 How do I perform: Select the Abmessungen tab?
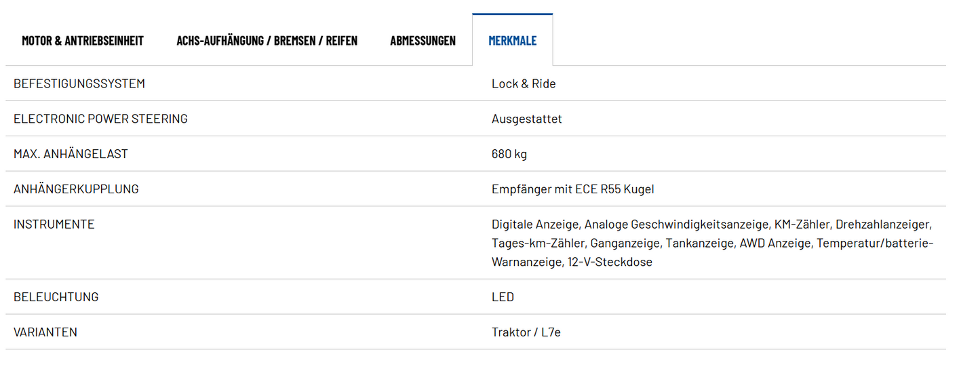click(423, 41)
